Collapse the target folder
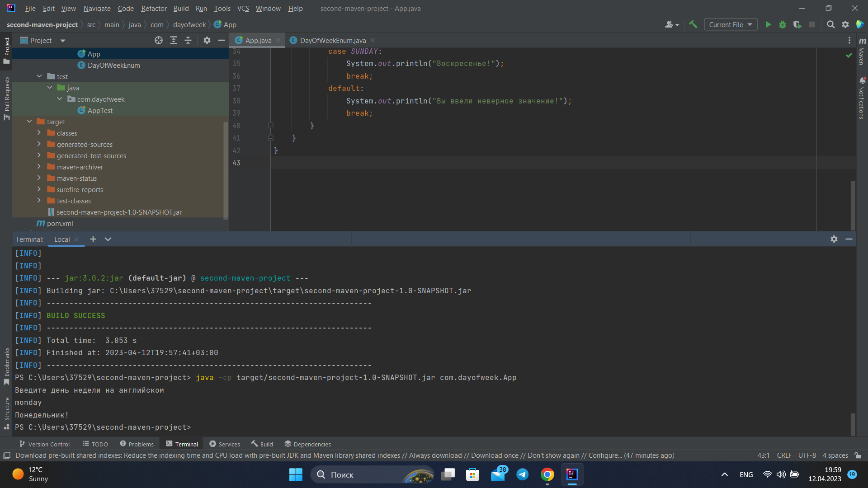The height and width of the screenshot is (488, 868). 29,122
